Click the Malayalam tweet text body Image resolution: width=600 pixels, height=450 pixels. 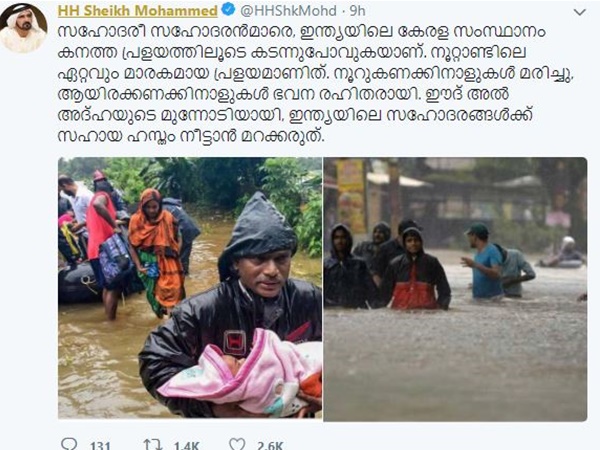(316, 84)
